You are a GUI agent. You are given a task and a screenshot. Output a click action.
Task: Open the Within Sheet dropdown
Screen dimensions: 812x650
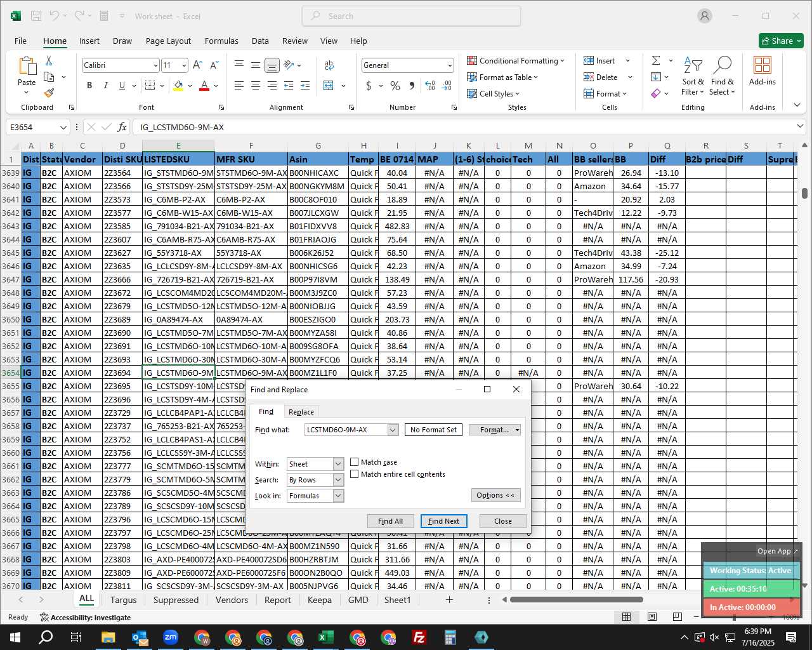[x=338, y=464]
